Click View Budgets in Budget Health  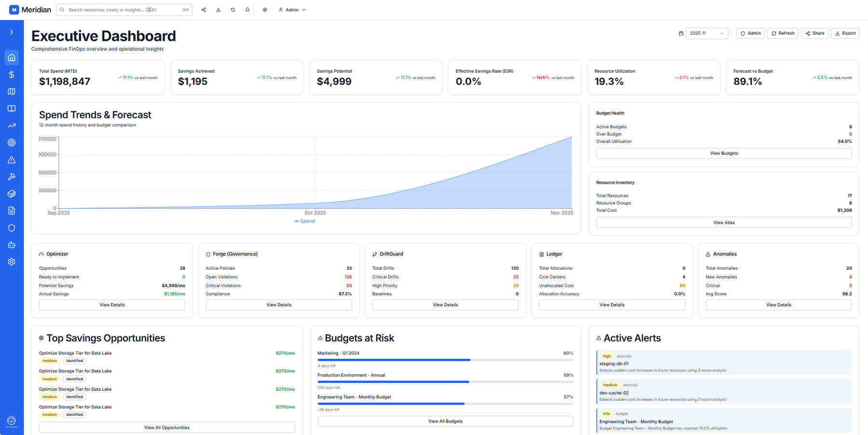pyautogui.click(x=723, y=153)
